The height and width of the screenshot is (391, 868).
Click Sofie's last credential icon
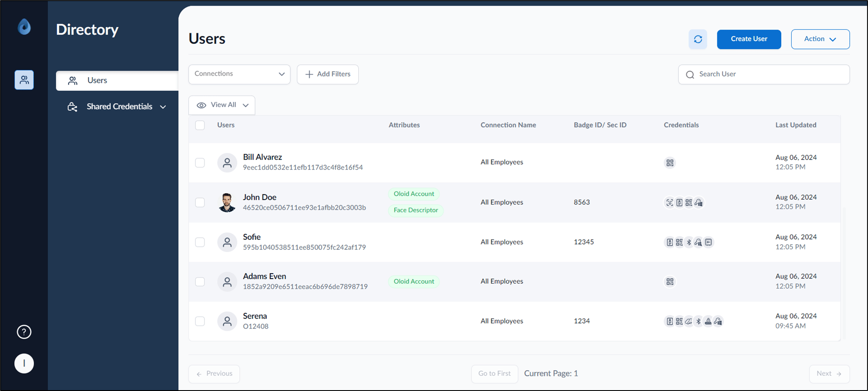[709, 242]
